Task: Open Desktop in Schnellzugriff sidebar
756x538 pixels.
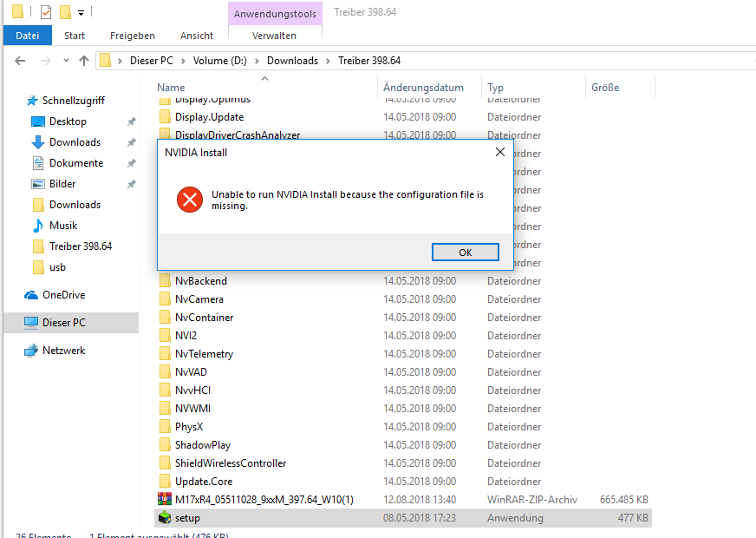Action: click(68, 121)
